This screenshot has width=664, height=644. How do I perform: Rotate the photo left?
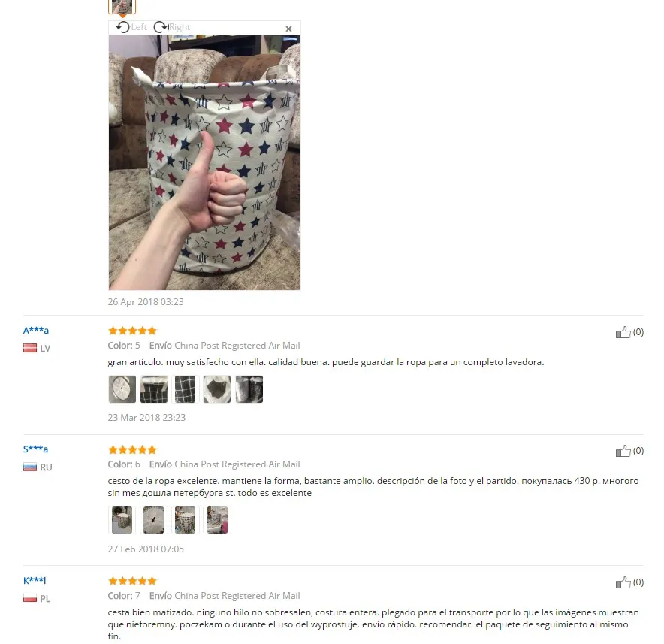pos(131,27)
